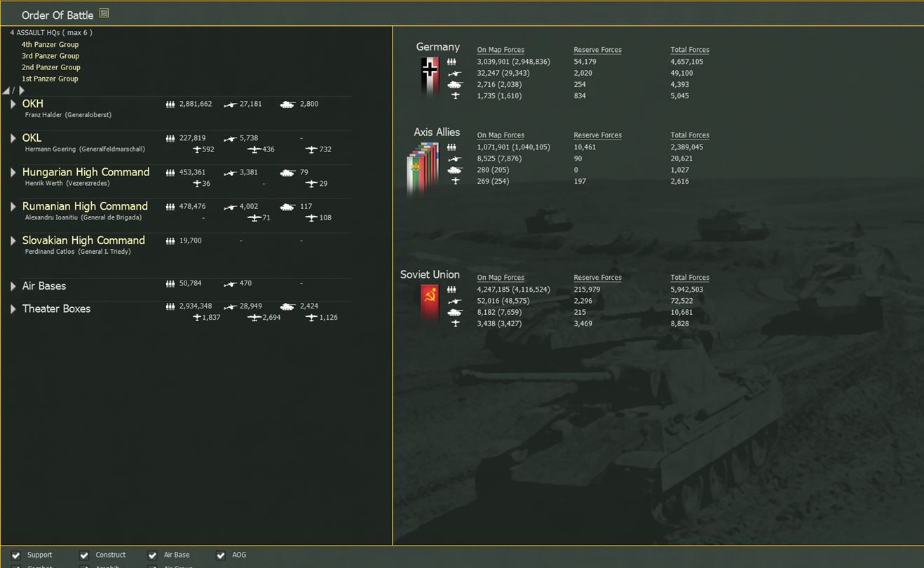
Task: Open 1st Panzer Group assault HQ
Action: tap(50, 79)
